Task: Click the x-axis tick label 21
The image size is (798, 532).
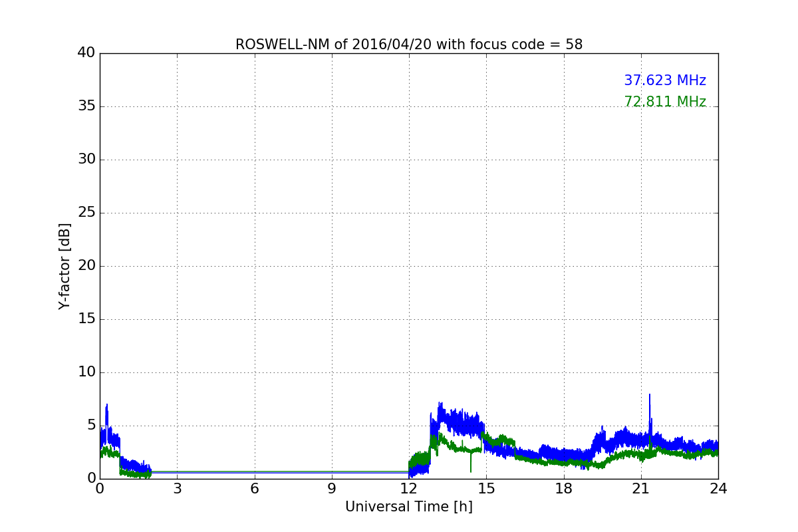Action: (641, 489)
